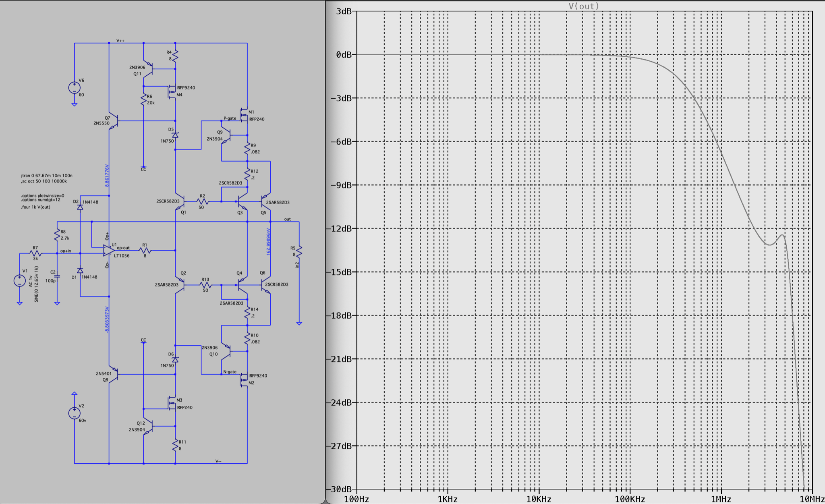Select the M2 IRFP9240 output MOSFET
This screenshot has height=504, width=825.
tap(244, 380)
